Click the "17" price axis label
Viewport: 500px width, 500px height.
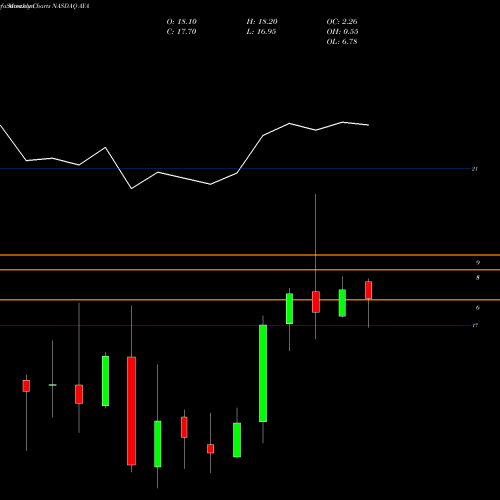[x=475, y=325]
